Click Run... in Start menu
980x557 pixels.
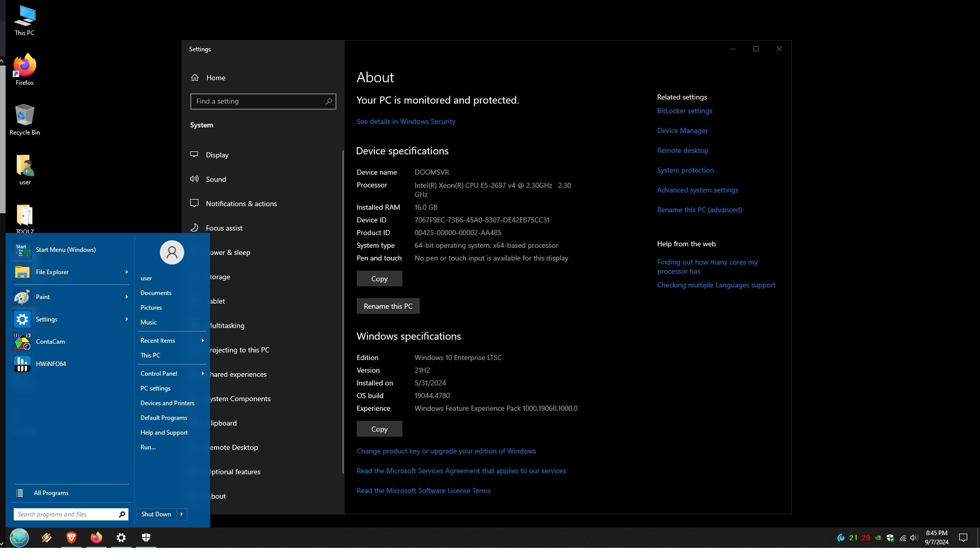tap(148, 447)
